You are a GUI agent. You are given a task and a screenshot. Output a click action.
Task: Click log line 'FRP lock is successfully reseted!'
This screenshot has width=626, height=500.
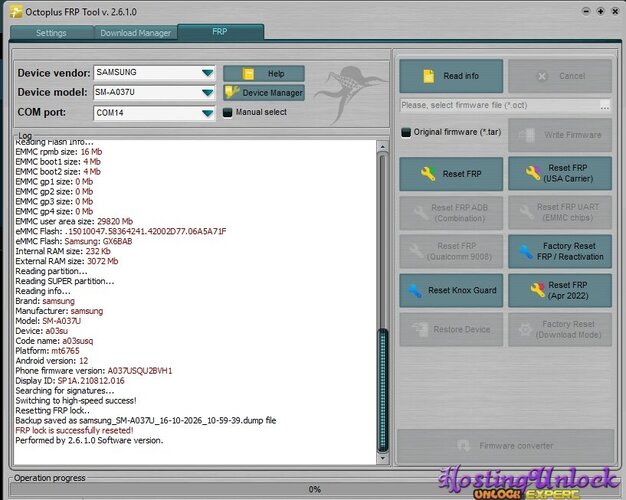[75, 431]
